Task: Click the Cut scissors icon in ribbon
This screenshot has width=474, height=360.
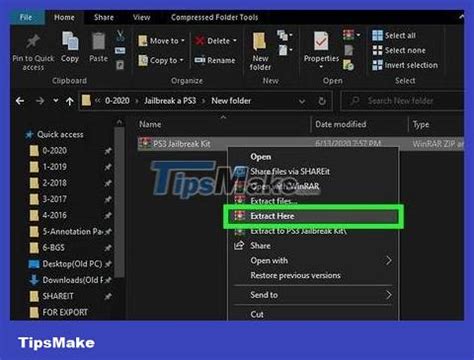Action: (120, 35)
